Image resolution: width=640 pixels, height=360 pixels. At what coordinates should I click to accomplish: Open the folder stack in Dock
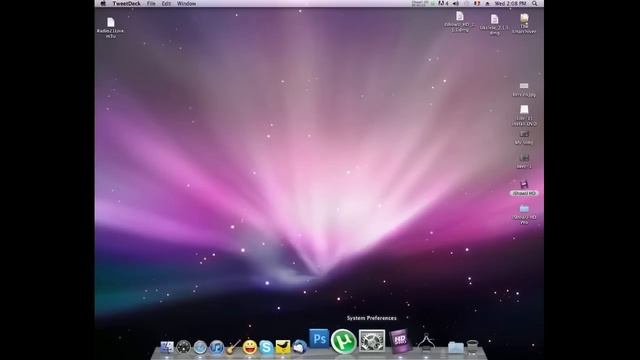click(x=456, y=347)
